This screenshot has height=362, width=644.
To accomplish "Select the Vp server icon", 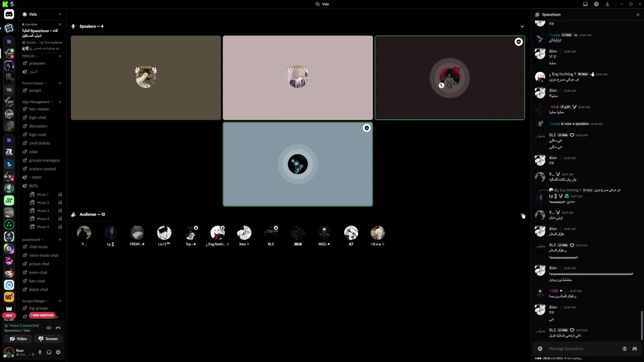I will pyautogui.click(x=9, y=89).
